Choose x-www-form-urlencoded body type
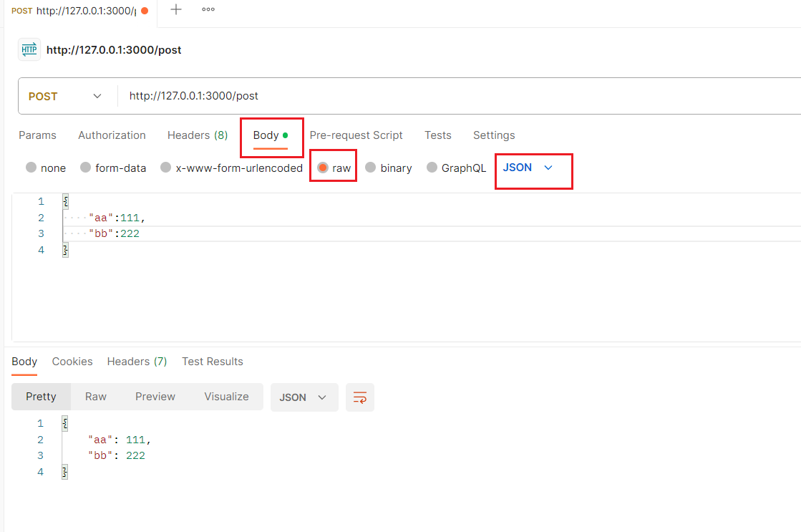This screenshot has width=801, height=532. [x=166, y=168]
